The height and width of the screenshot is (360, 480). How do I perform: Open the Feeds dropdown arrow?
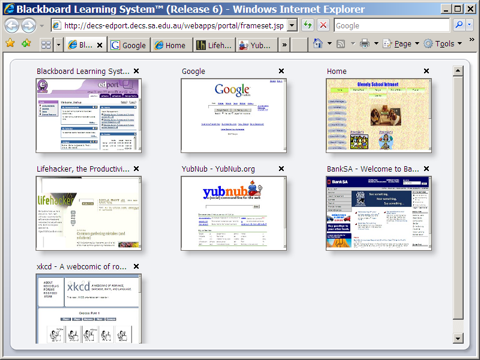[353, 43]
